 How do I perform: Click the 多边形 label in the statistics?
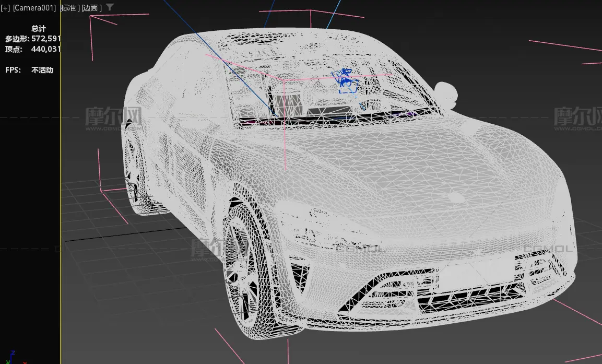[x=18, y=39]
